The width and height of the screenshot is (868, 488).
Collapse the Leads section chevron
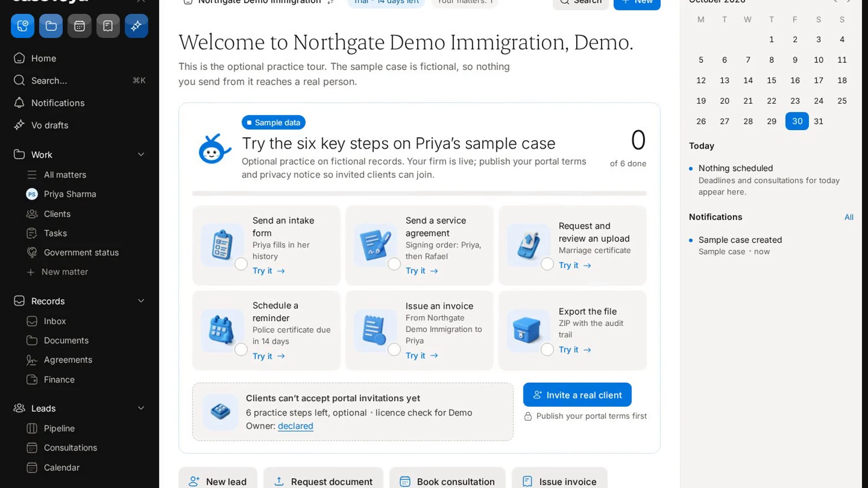[x=141, y=408]
